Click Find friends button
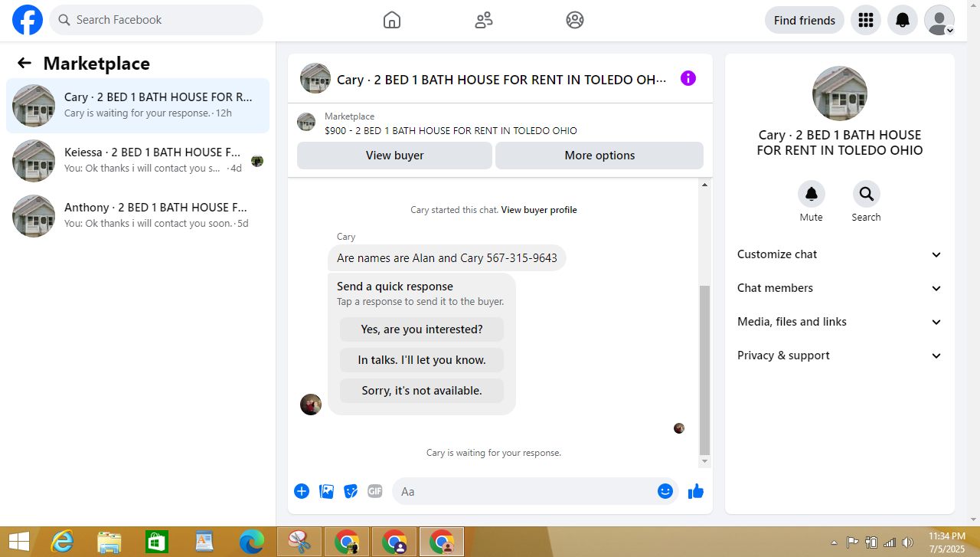 pos(805,20)
